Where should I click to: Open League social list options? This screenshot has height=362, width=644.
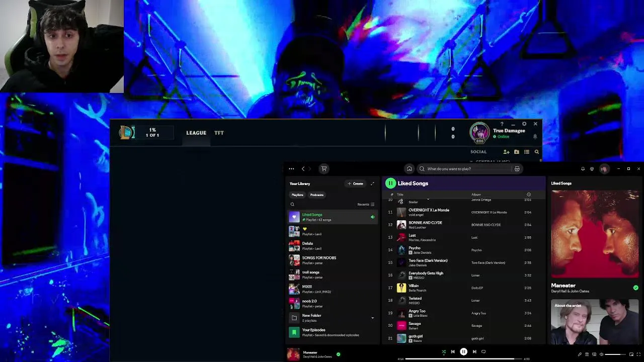(526, 152)
